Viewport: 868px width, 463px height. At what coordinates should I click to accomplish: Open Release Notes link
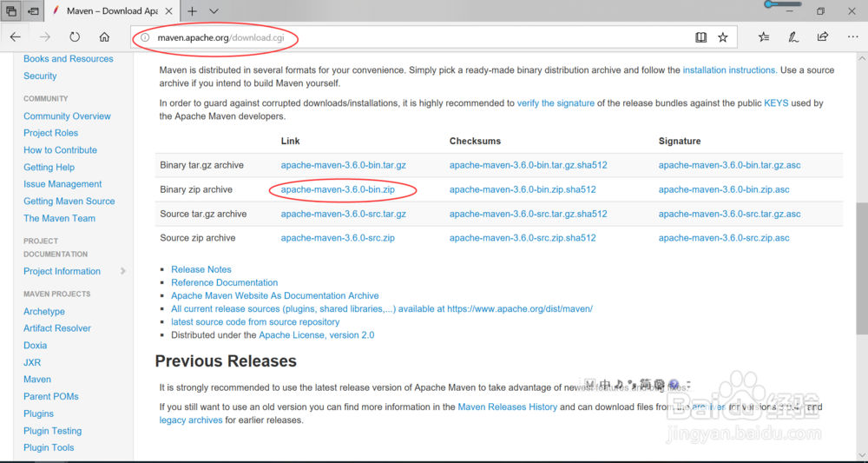click(x=201, y=269)
